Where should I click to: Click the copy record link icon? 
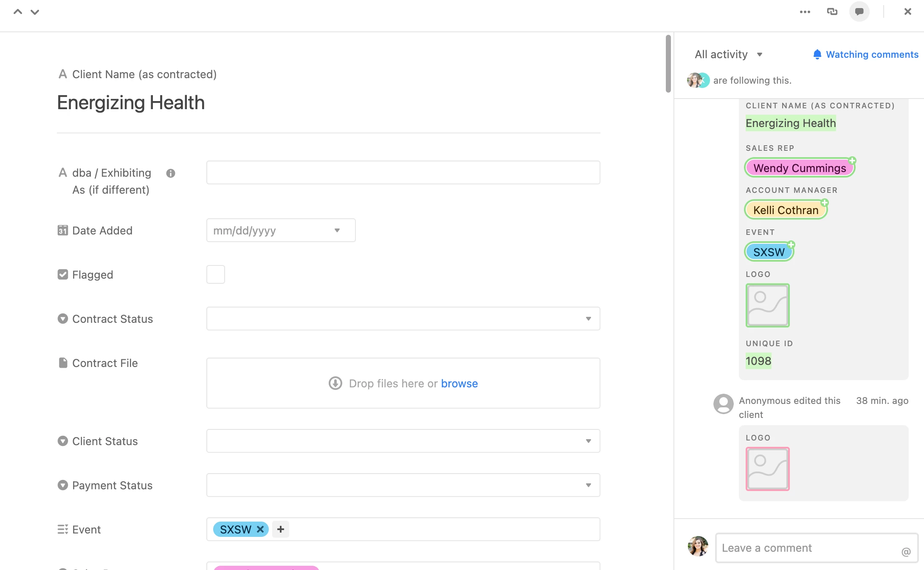[x=832, y=12]
